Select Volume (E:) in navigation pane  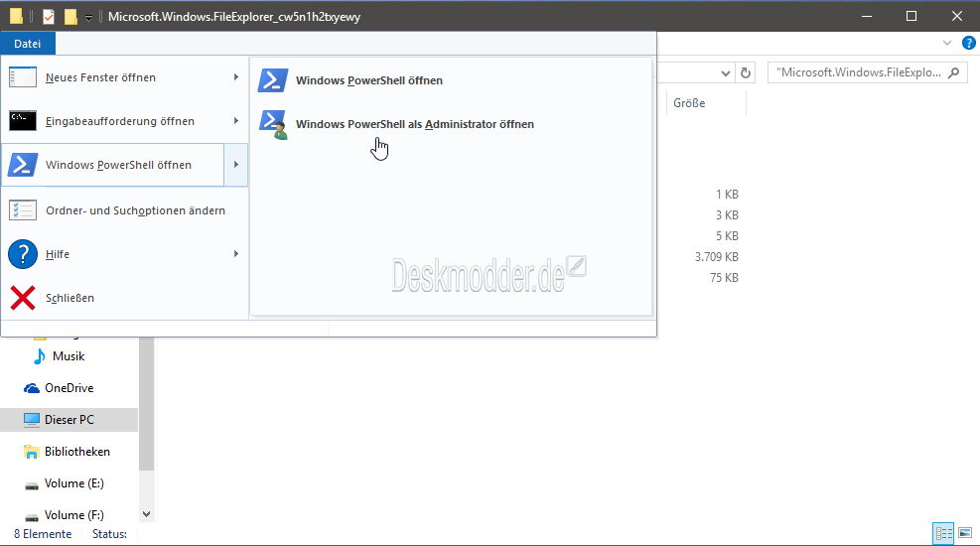(x=73, y=483)
